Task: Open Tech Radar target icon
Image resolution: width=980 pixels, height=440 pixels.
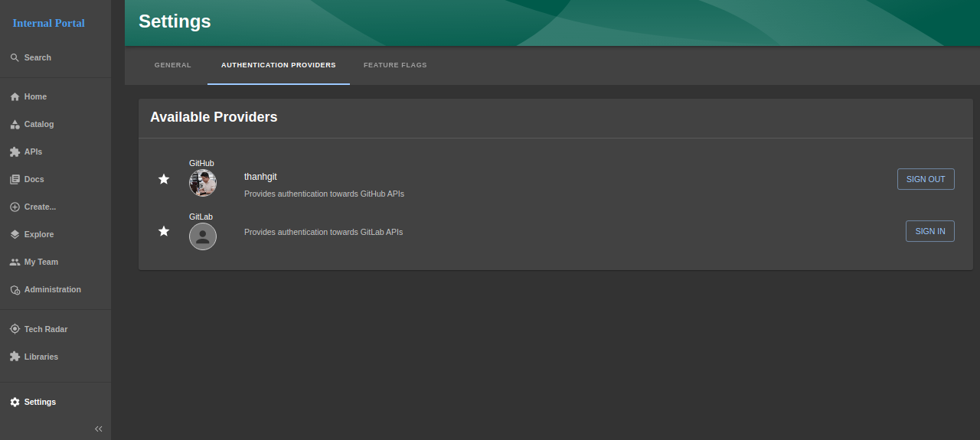Action: (x=15, y=330)
